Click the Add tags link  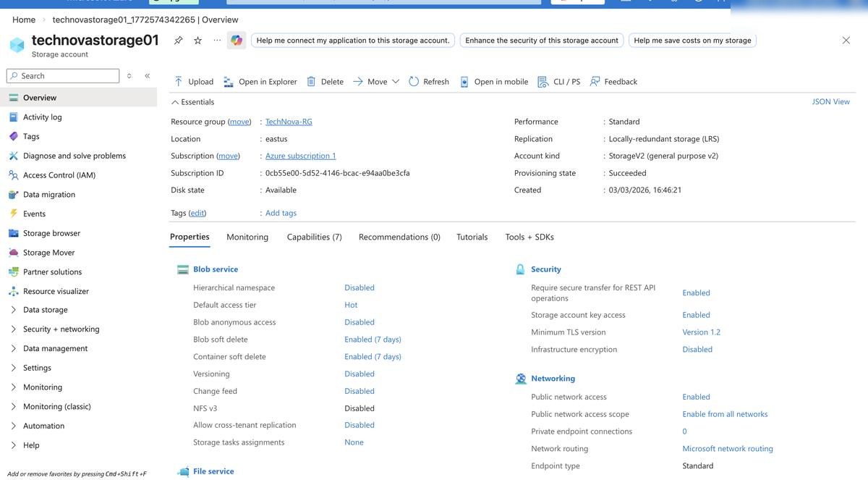[x=281, y=213]
